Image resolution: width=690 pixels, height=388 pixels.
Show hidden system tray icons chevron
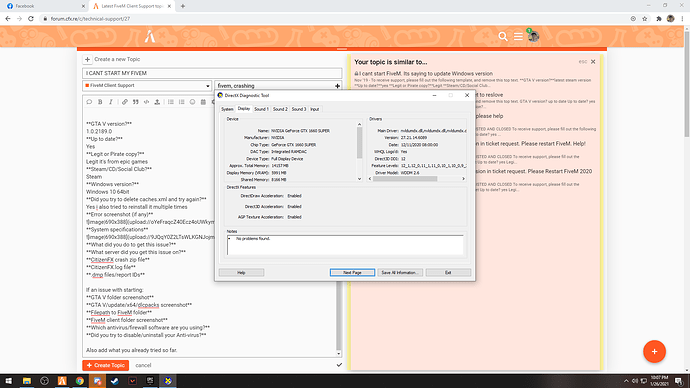coord(626,381)
